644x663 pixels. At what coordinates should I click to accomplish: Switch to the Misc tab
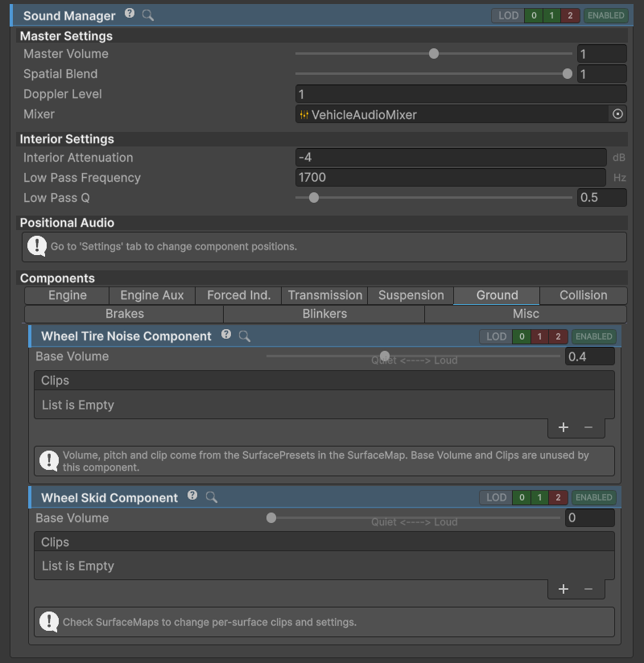coord(526,314)
